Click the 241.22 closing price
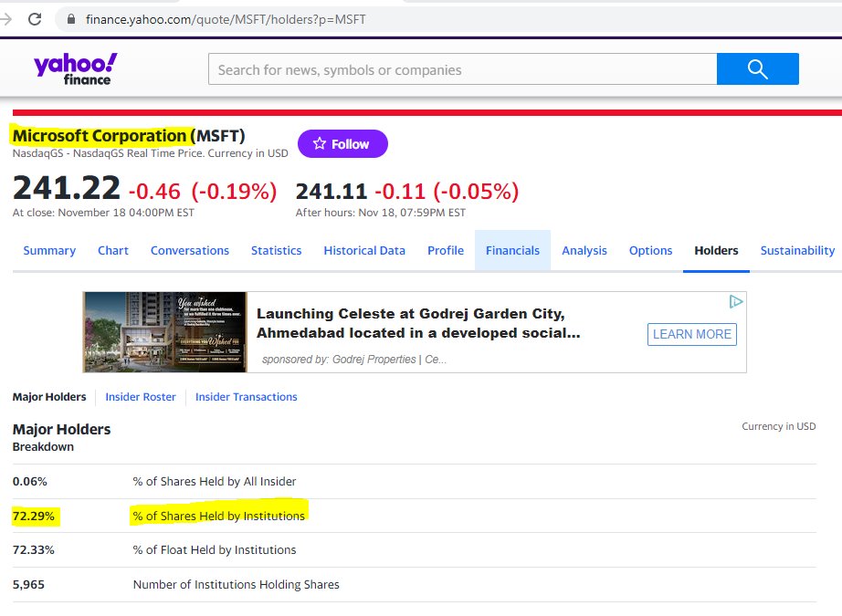The image size is (842, 616). pyautogui.click(x=66, y=188)
